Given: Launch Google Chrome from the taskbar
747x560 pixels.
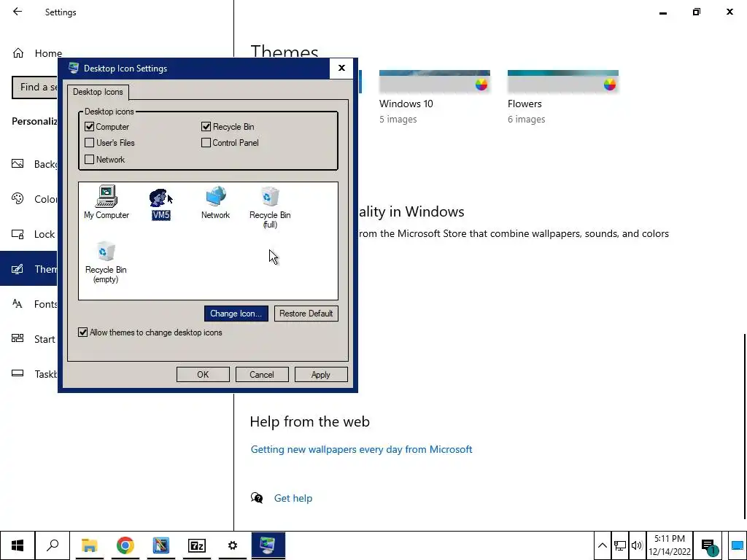Looking at the screenshot, I should point(125,545).
